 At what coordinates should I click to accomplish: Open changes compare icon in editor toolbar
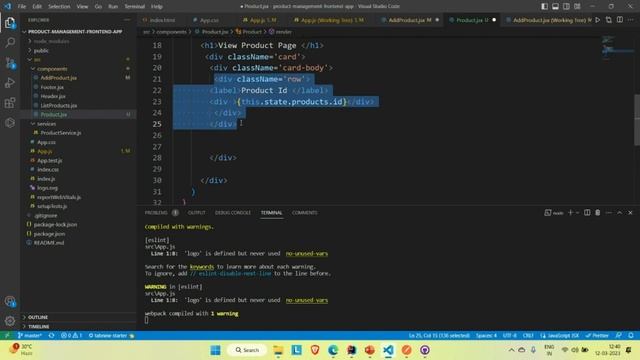609,20
